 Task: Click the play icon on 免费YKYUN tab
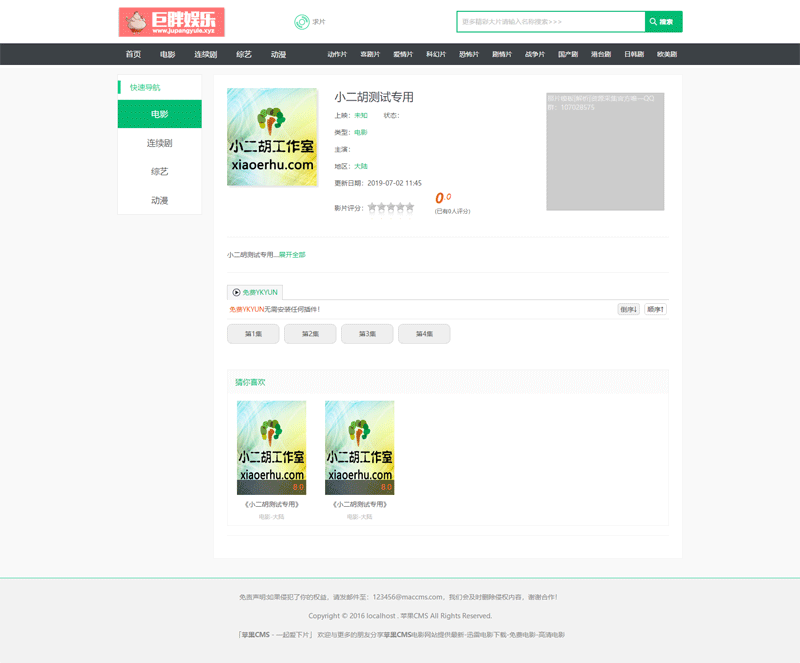click(x=237, y=292)
